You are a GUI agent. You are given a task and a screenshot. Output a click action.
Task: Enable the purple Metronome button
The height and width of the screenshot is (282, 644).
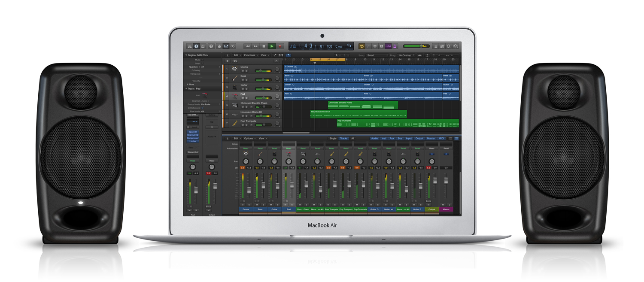[x=395, y=46]
